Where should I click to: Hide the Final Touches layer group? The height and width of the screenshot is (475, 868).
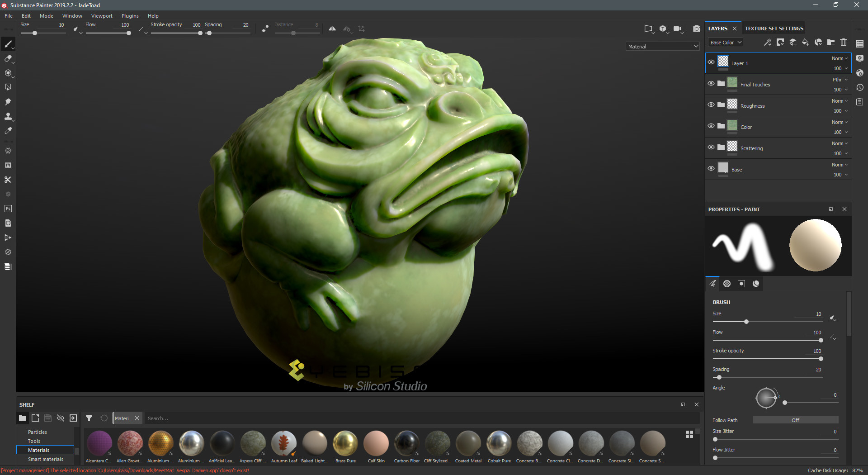tap(711, 83)
